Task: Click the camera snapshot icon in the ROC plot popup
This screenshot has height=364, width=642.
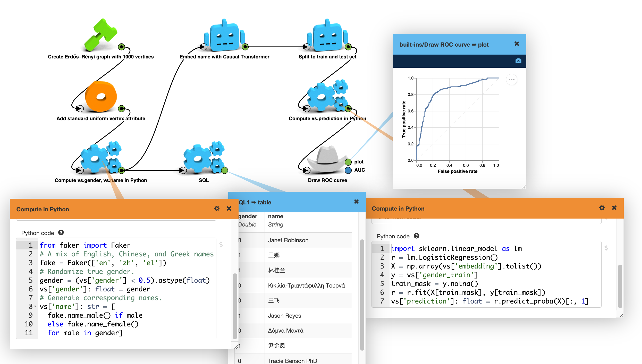Action: tap(518, 61)
